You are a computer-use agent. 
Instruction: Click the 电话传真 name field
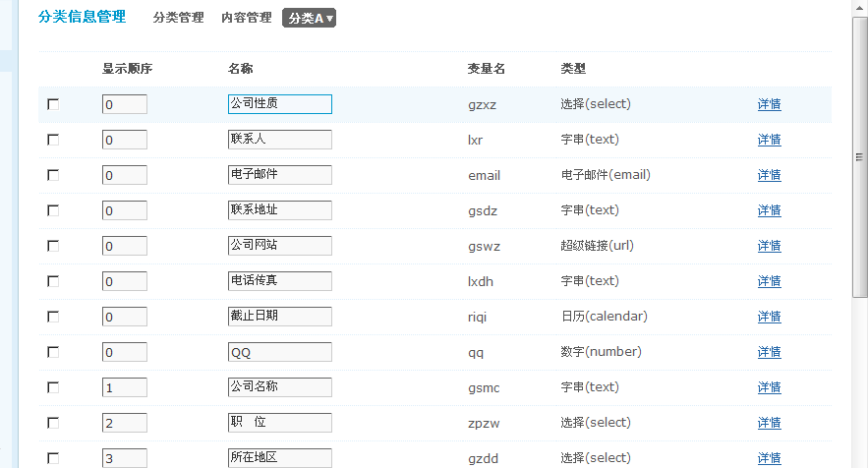click(279, 281)
